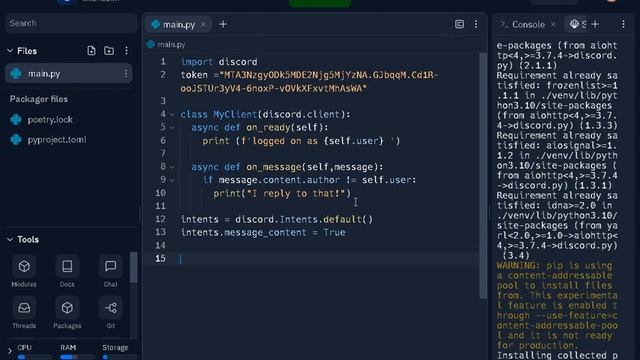Open console pane more options

(x=623, y=24)
